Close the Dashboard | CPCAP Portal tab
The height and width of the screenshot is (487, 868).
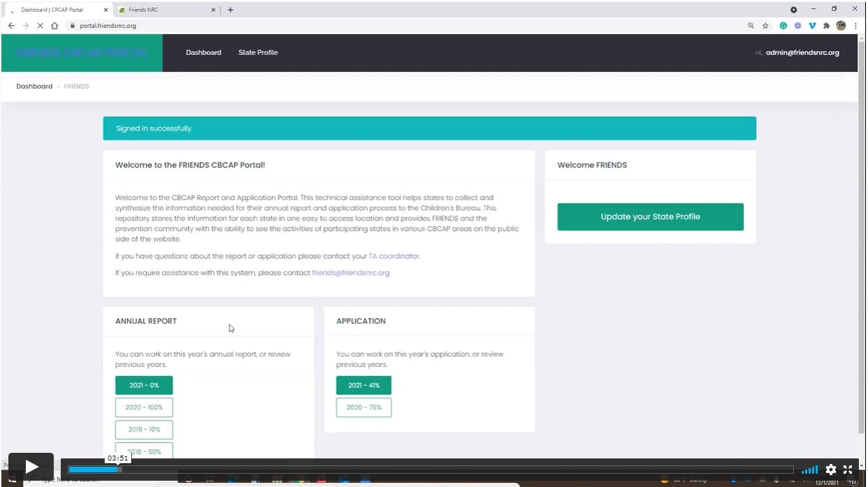[x=105, y=10]
